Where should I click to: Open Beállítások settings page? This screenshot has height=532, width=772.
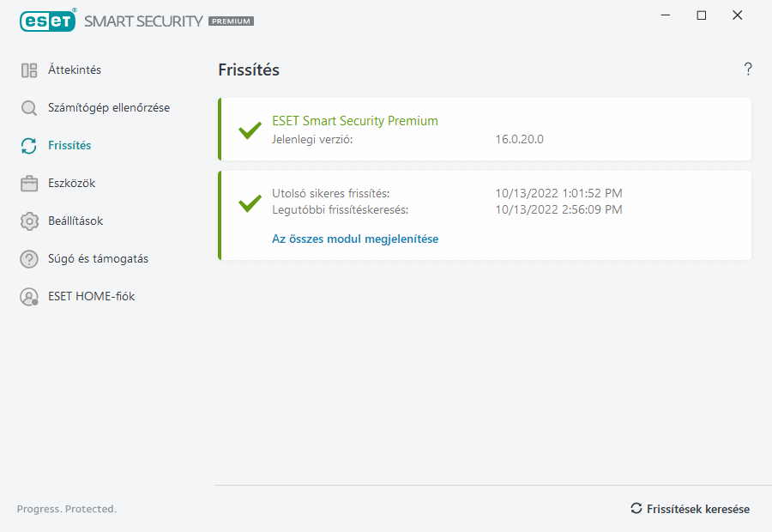coord(75,221)
